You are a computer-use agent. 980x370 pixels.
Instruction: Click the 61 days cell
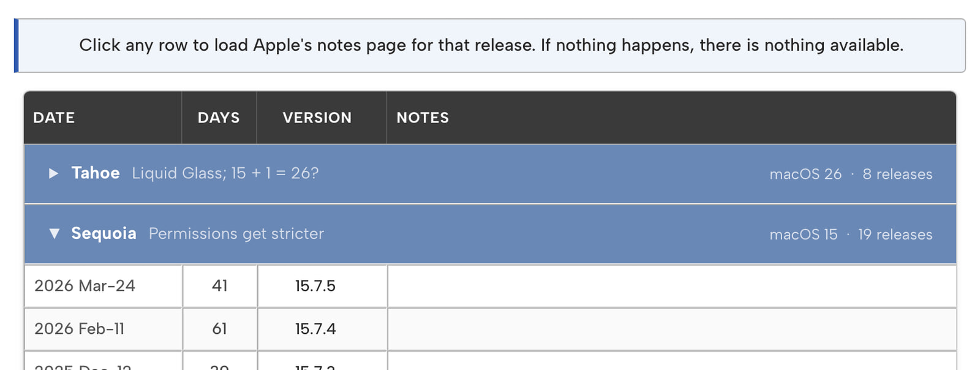[219, 328]
